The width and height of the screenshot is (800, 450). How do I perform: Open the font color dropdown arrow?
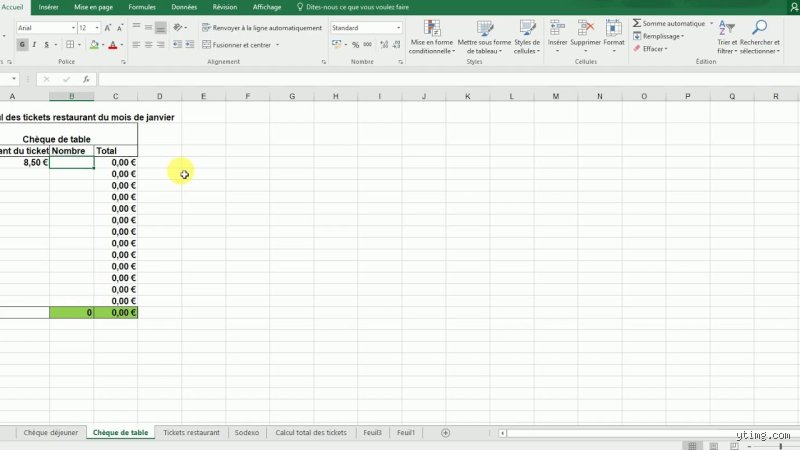(x=122, y=45)
